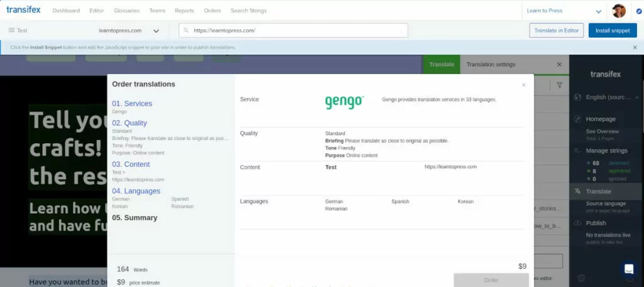Click the Publish cloud icon
Image resolution: width=644 pixels, height=287 pixels.
(577, 223)
